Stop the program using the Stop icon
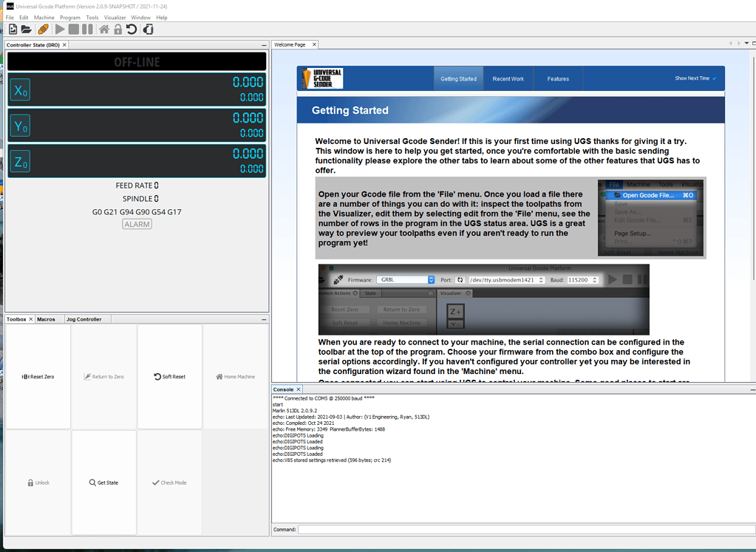Viewport: 756px width, 552px height. [x=75, y=29]
